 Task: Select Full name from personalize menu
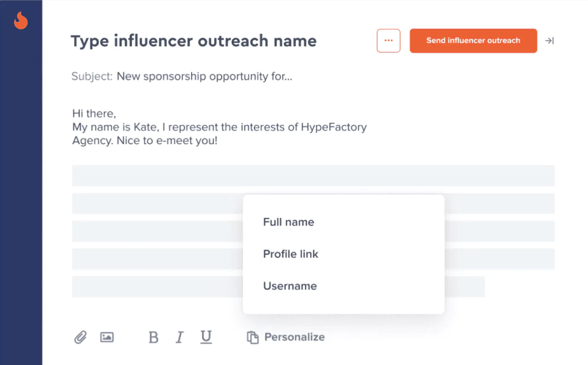(289, 222)
